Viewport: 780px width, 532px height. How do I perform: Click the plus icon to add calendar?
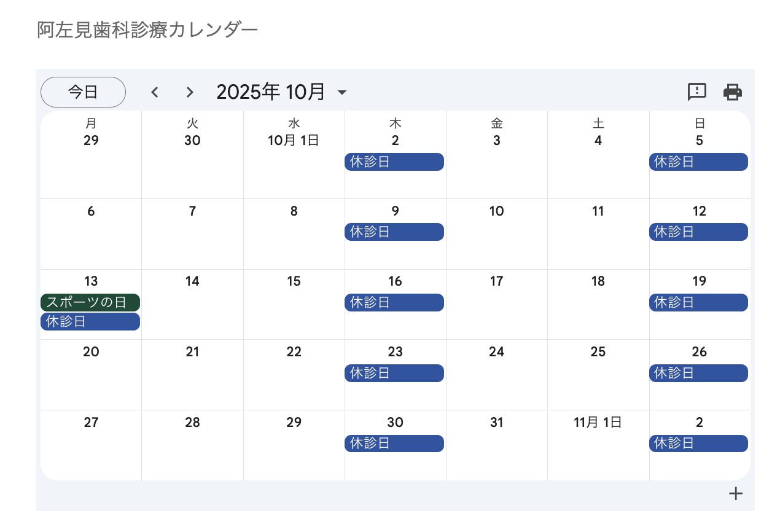[735, 494]
